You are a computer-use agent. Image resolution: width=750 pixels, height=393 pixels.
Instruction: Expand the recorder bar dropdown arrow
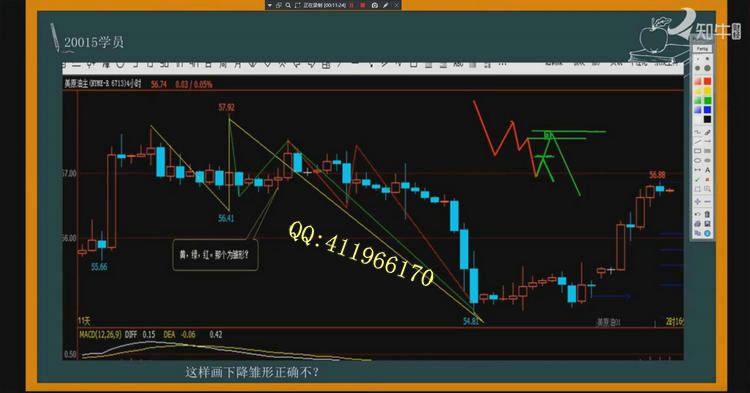click(x=270, y=5)
